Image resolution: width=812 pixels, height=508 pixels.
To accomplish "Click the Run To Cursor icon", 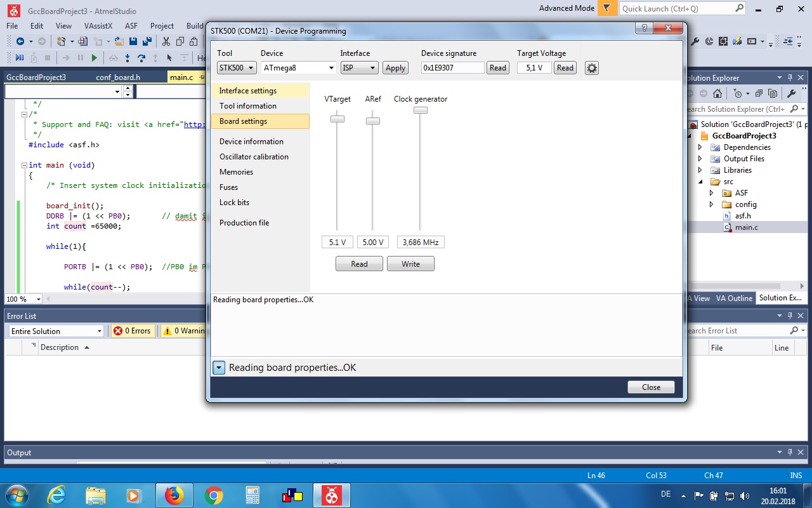I will (169, 58).
